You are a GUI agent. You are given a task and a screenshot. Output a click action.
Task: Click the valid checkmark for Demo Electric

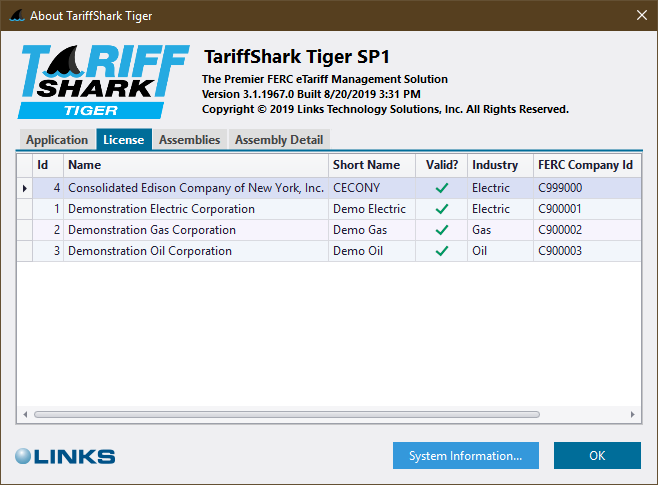pos(441,209)
